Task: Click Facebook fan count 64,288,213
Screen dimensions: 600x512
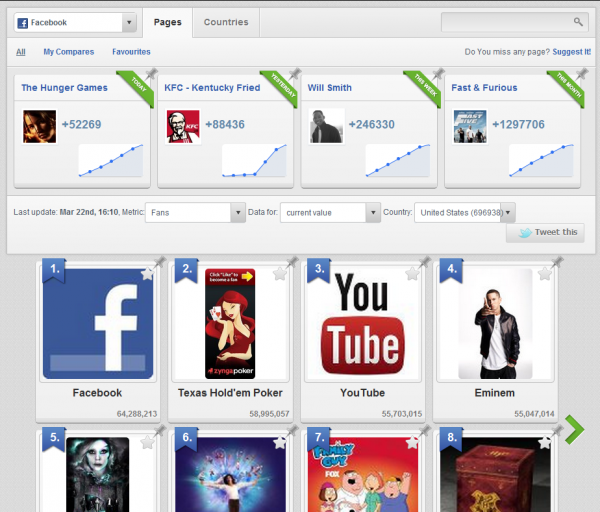Action: pos(137,414)
